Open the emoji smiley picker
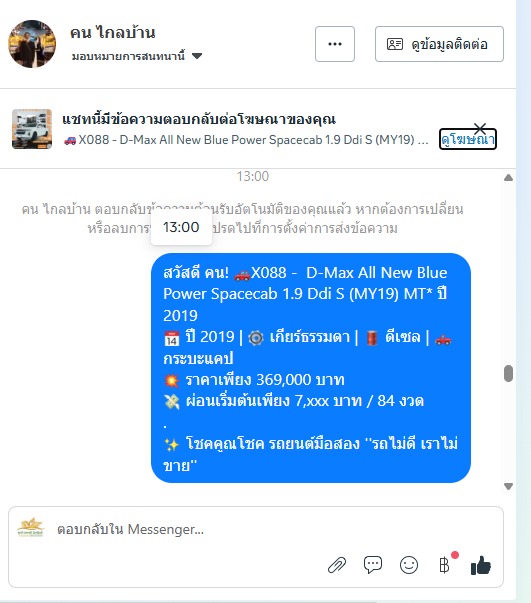The width and height of the screenshot is (531, 603). point(409,565)
